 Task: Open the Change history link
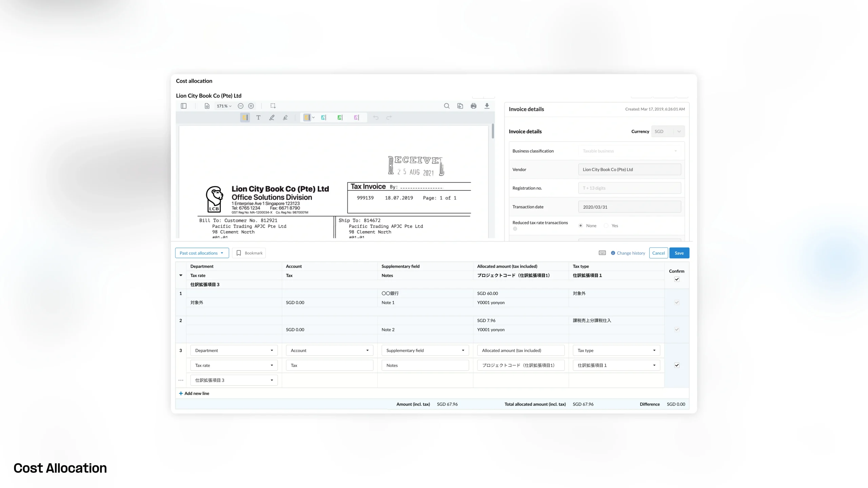tap(628, 253)
